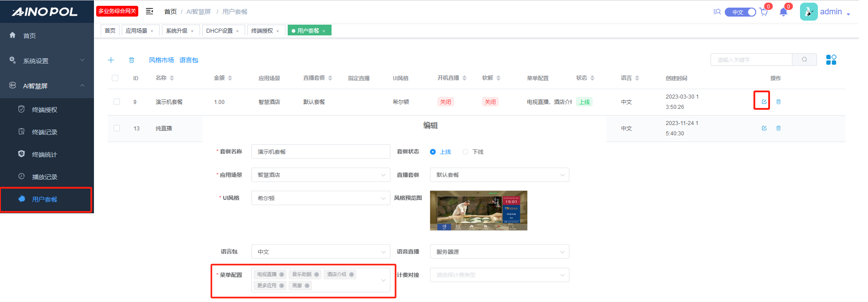Image resolution: width=868 pixels, height=302 pixels.
Task: Click the 风格市场 link
Action: point(161,60)
